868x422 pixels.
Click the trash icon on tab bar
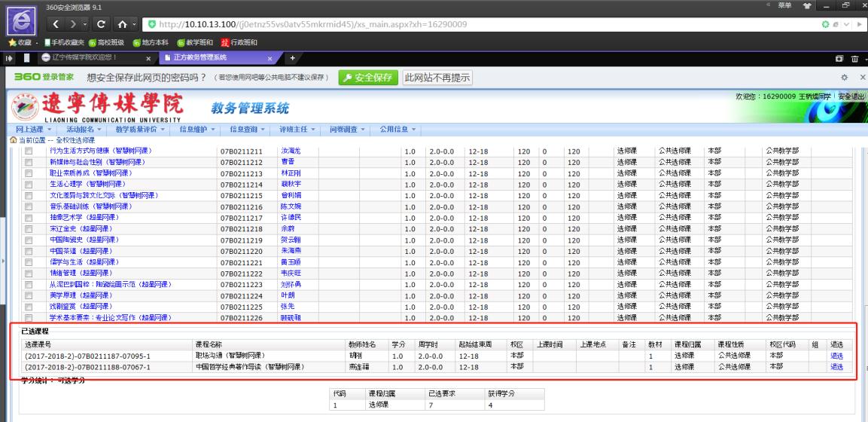point(855,59)
